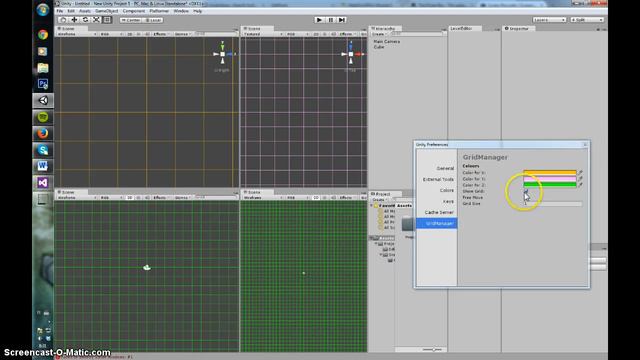Toggle 2D mode in the top-left Scene view
Image resolution: width=640 pixels, height=360 pixels.
[x=129, y=34]
